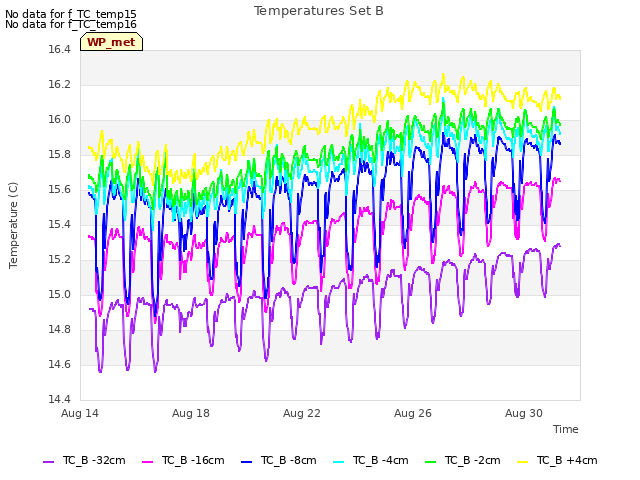Click the No data for f_TC_temp16 message
The width and height of the screenshot is (640, 480).
tap(71, 24)
